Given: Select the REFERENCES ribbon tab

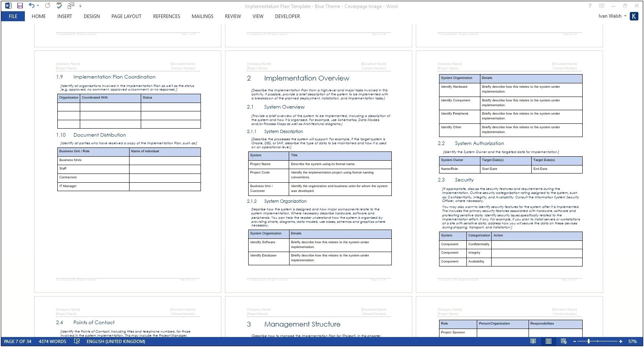Looking at the screenshot, I should coord(166,16).
